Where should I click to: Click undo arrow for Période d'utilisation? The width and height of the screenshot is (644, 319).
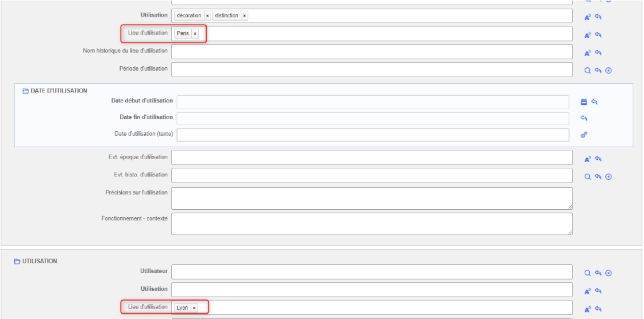(x=599, y=71)
